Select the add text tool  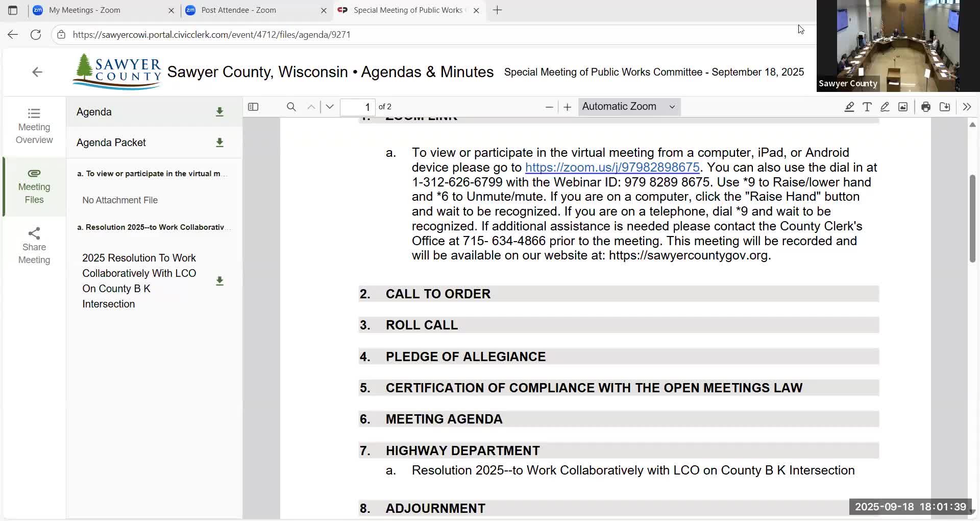click(x=867, y=107)
